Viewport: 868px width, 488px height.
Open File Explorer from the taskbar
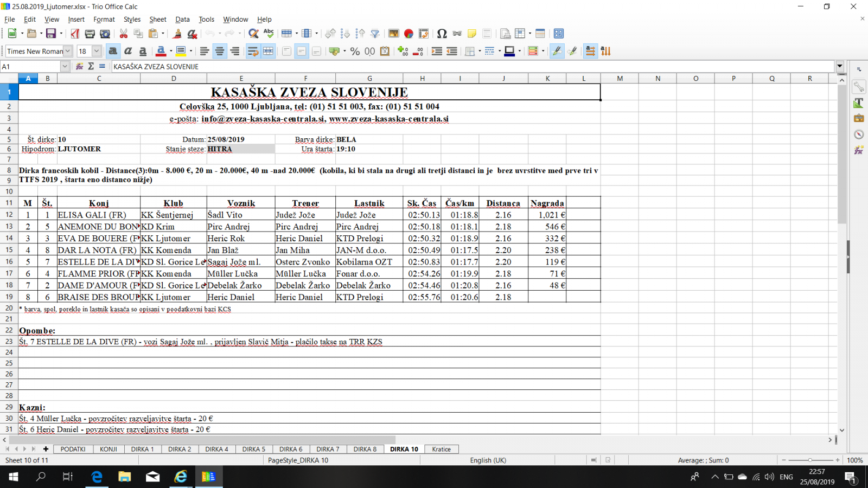[x=125, y=477]
